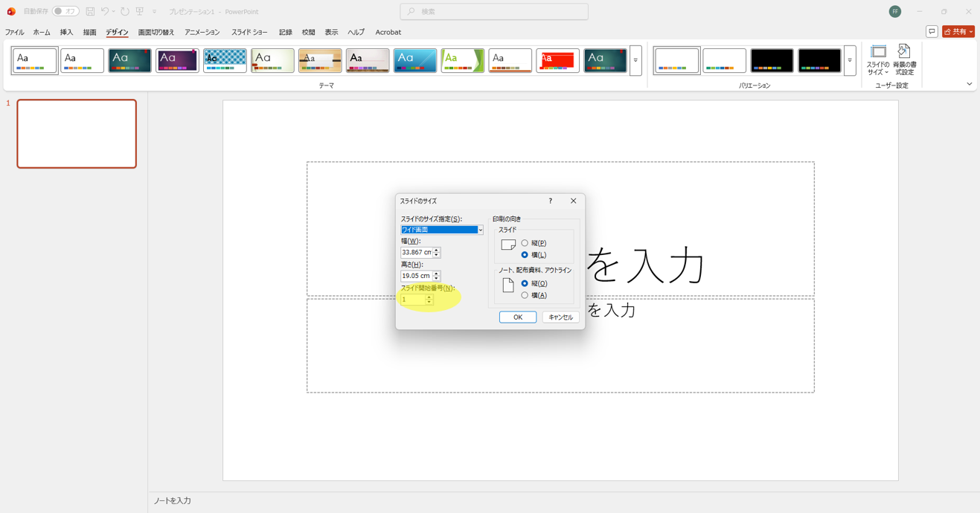Start slideshow from beginning toolbar icon
980x513 pixels.
[x=140, y=12]
